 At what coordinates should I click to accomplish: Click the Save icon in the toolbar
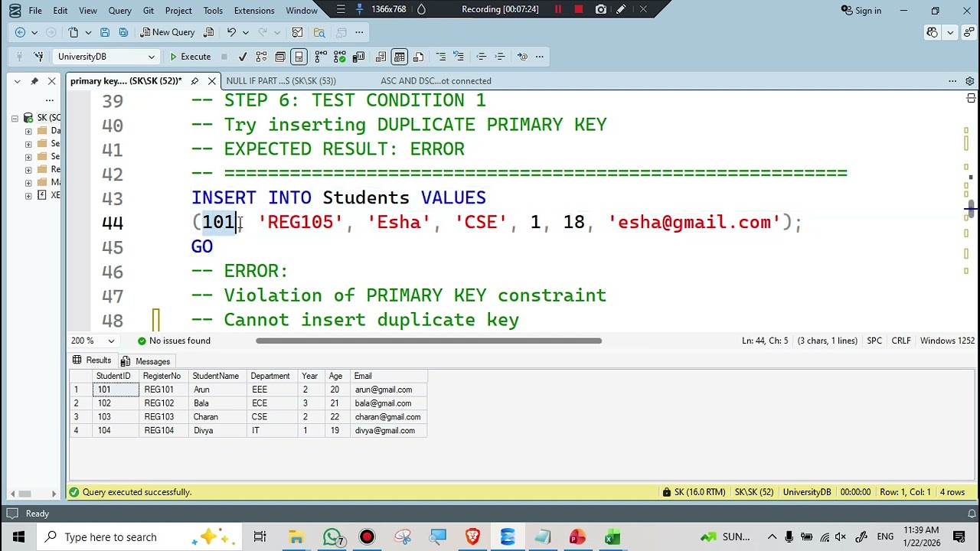pyautogui.click(x=104, y=32)
